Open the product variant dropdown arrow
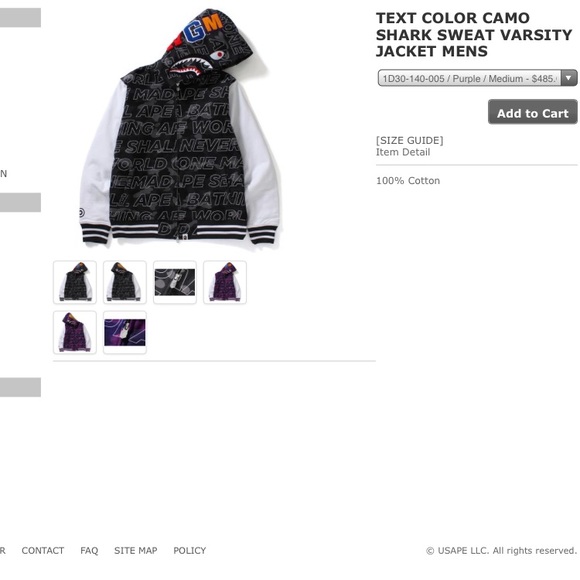The width and height of the screenshot is (580, 580). pyautogui.click(x=569, y=78)
